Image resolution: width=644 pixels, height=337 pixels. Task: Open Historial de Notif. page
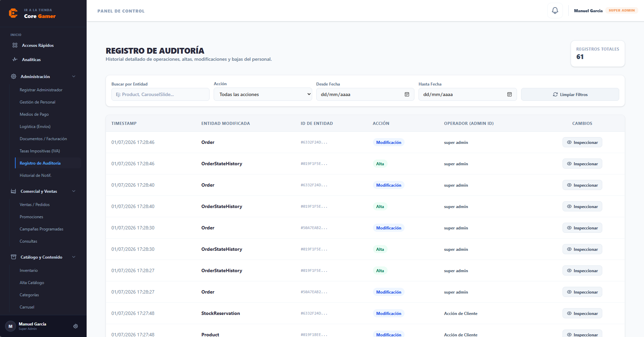pyautogui.click(x=35, y=175)
